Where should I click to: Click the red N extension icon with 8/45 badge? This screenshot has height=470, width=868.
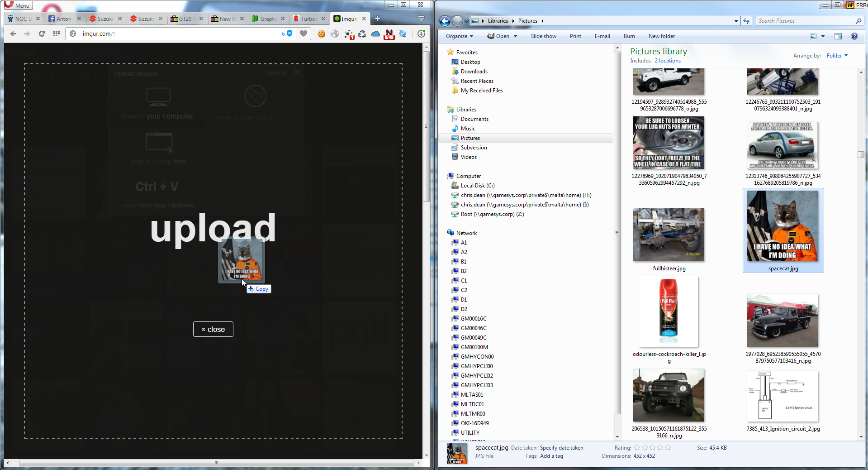(x=389, y=34)
